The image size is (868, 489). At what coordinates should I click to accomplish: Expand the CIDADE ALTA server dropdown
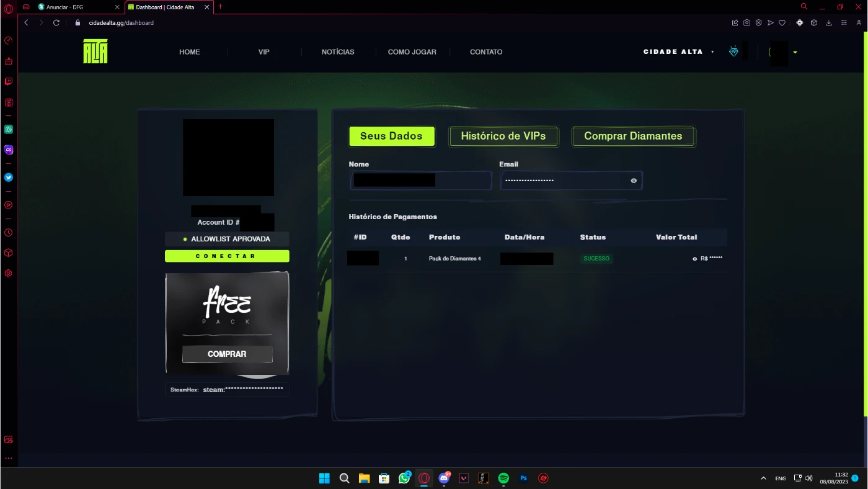[712, 52]
